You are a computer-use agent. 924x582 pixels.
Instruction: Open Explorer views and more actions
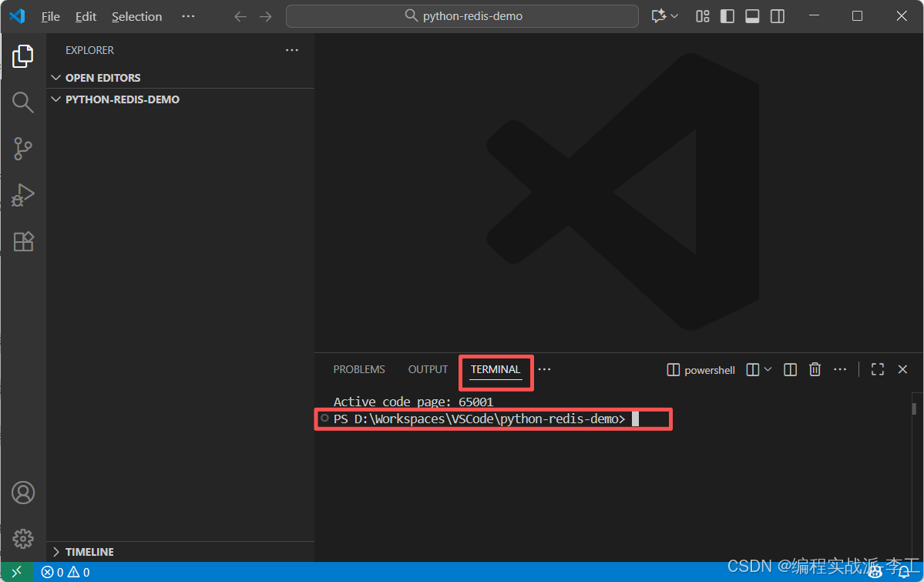tap(292, 50)
